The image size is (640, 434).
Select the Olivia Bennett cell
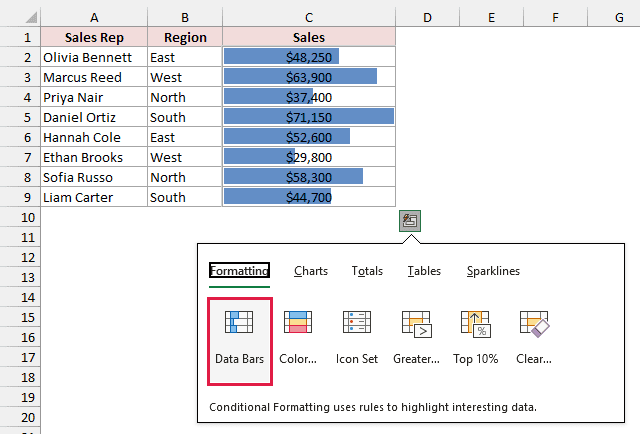[x=94, y=57]
